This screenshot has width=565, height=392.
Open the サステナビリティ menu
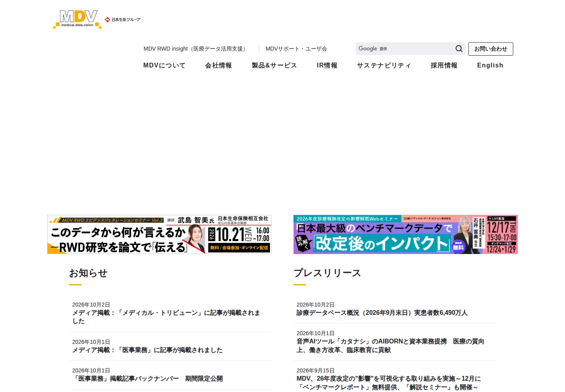(384, 65)
